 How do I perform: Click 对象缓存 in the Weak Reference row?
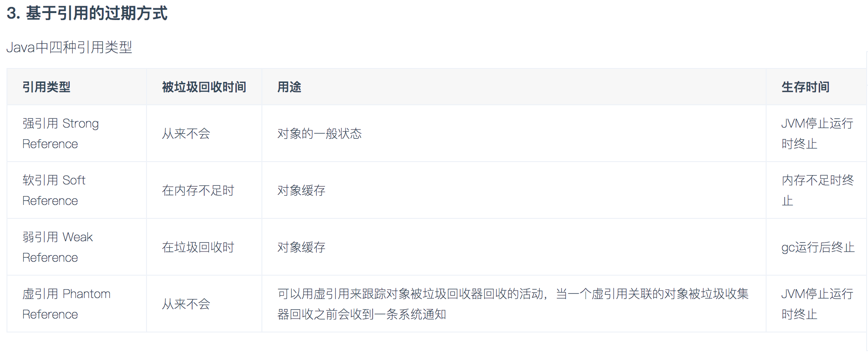pyautogui.click(x=301, y=247)
